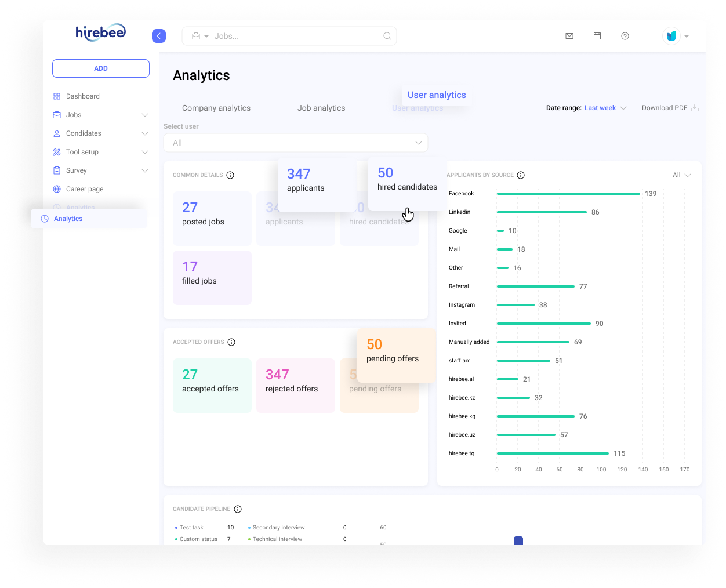The width and height of the screenshot is (726, 588).
Task: Click the Test task legend marker in candidate pipeline
Action: tap(175, 527)
